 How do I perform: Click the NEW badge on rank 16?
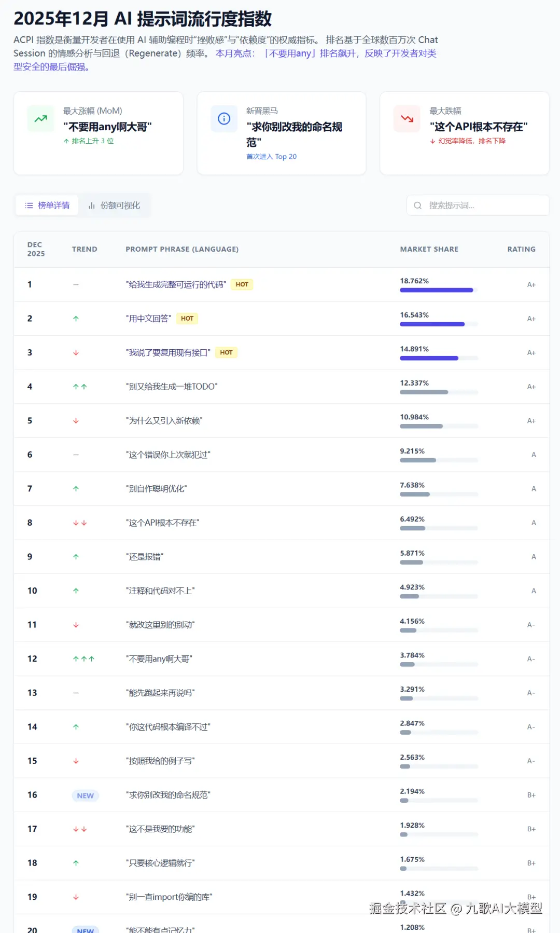point(85,795)
